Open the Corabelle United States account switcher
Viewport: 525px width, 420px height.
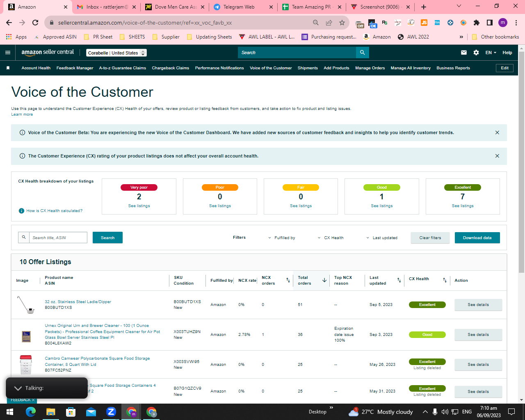pos(116,53)
